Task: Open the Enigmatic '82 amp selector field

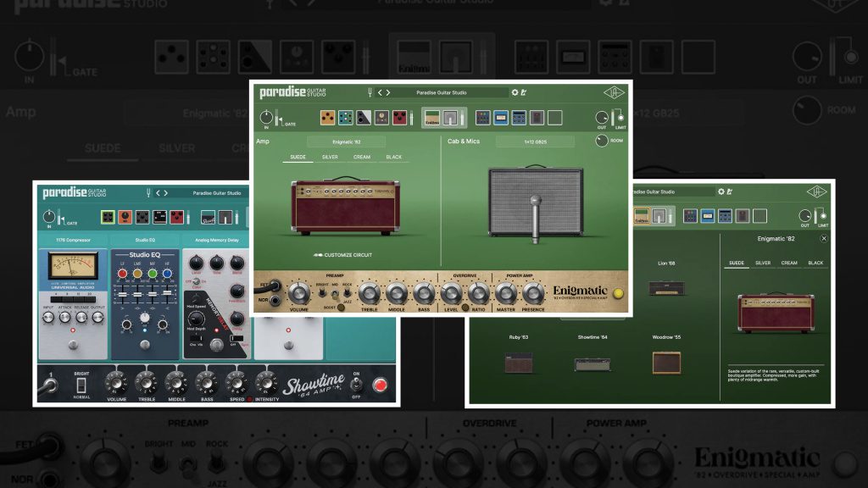Action: (348, 139)
